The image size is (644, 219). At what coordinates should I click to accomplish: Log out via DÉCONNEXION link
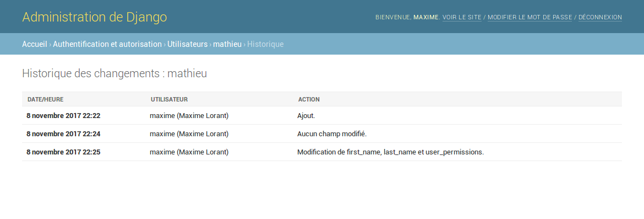click(x=600, y=17)
